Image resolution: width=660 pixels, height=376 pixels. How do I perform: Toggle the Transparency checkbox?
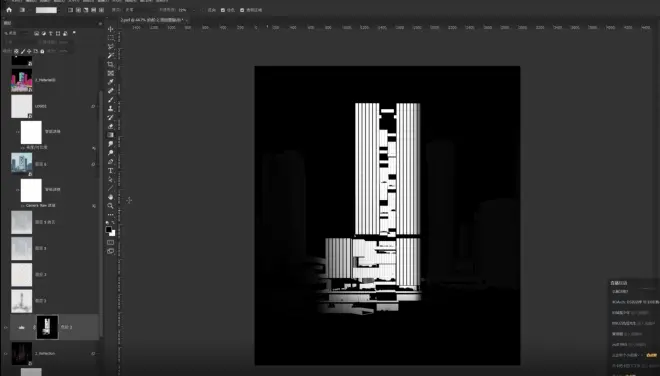click(x=242, y=10)
